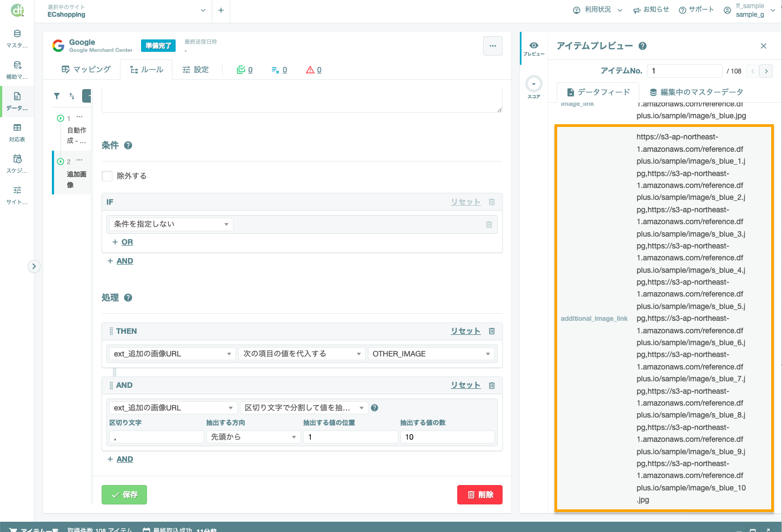Viewport: 782px width, 532px height.
Task: Open the 先頭から direction dropdown
Action: [x=253, y=437]
